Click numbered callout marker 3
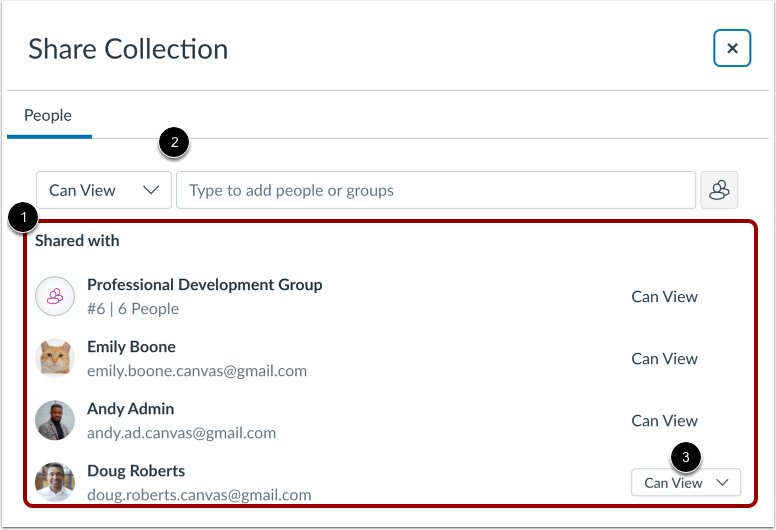This screenshot has height=530, width=776. (686, 459)
